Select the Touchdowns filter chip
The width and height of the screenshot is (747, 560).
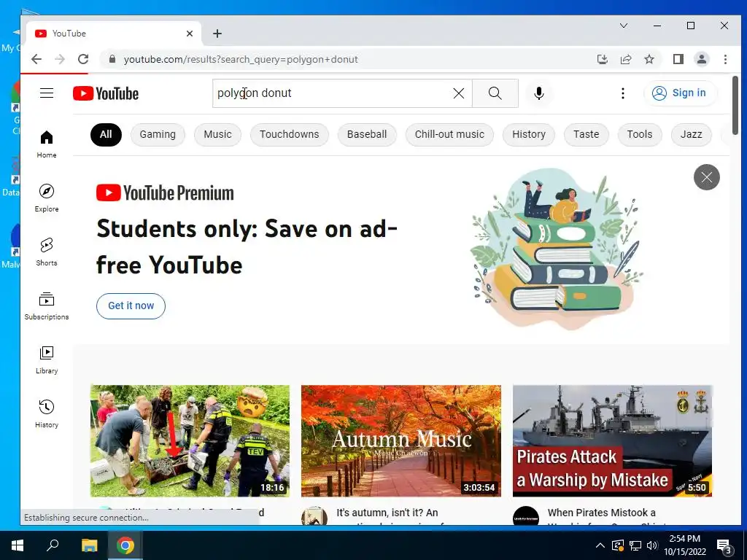[x=289, y=134]
